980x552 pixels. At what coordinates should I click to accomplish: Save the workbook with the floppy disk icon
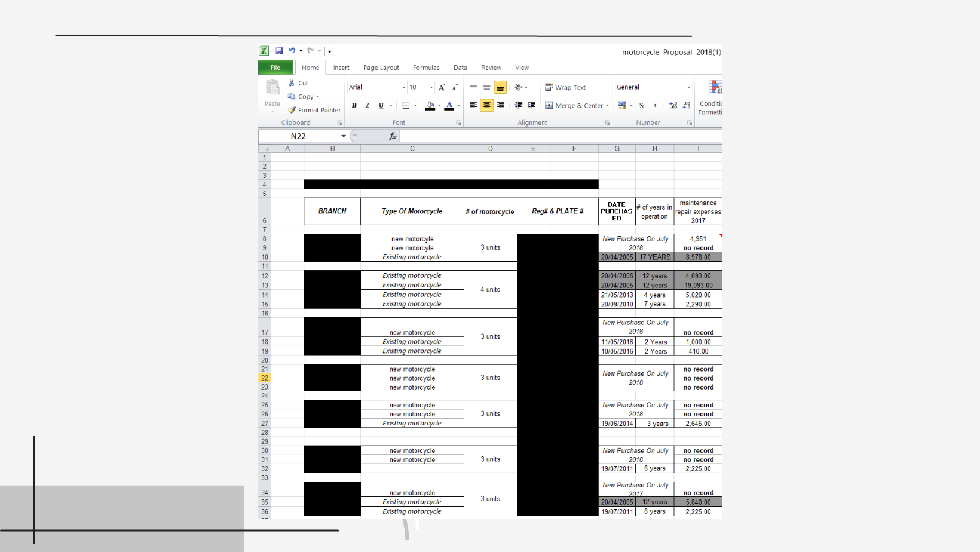[279, 51]
